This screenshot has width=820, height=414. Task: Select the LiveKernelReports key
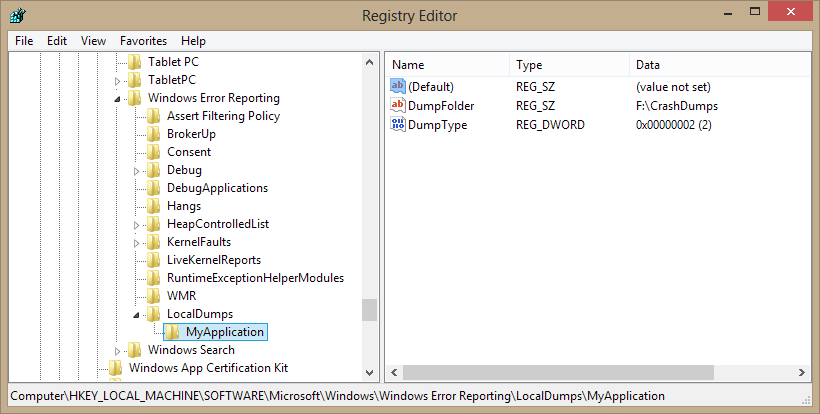pyautogui.click(x=214, y=260)
